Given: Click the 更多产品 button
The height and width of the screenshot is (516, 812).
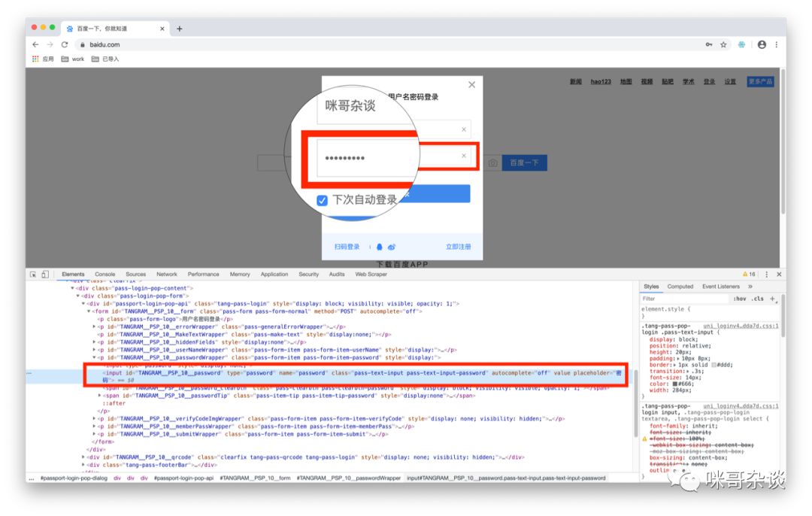Looking at the screenshot, I should 760,82.
